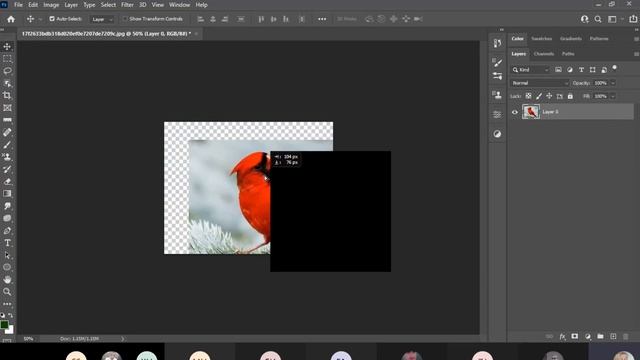Open the Normal blend mode dropdown

(x=539, y=83)
